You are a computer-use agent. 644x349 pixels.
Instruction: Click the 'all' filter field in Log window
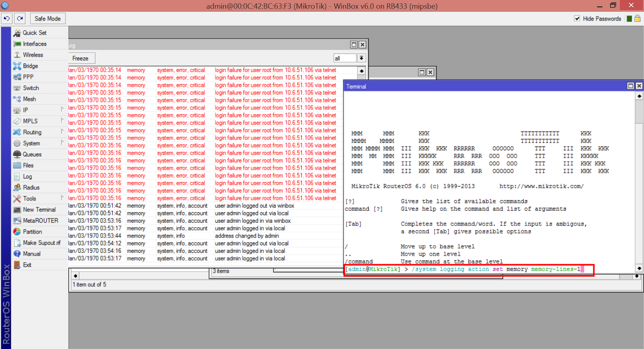click(x=345, y=58)
